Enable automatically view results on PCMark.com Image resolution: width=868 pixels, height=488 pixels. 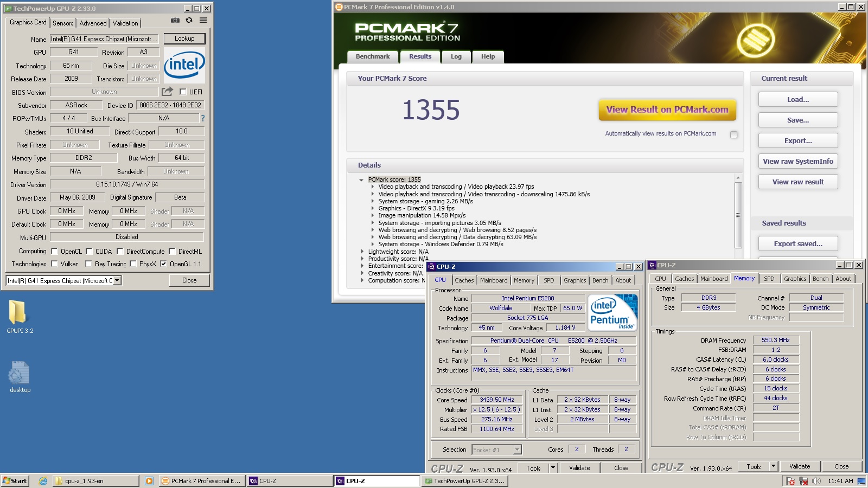[x=733, y=134]
